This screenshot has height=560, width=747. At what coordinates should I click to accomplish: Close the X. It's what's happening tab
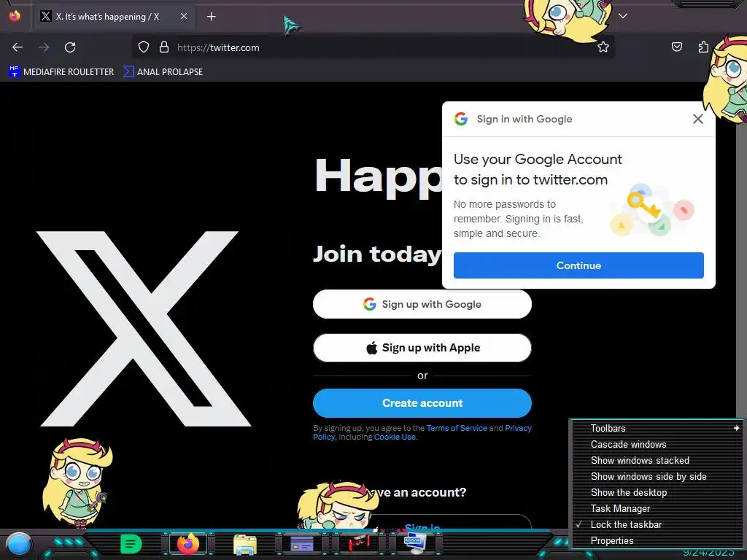tap(183, 16)
